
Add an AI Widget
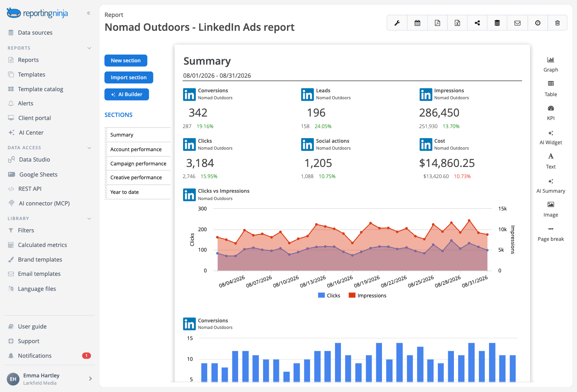click(x=551, y=137)
